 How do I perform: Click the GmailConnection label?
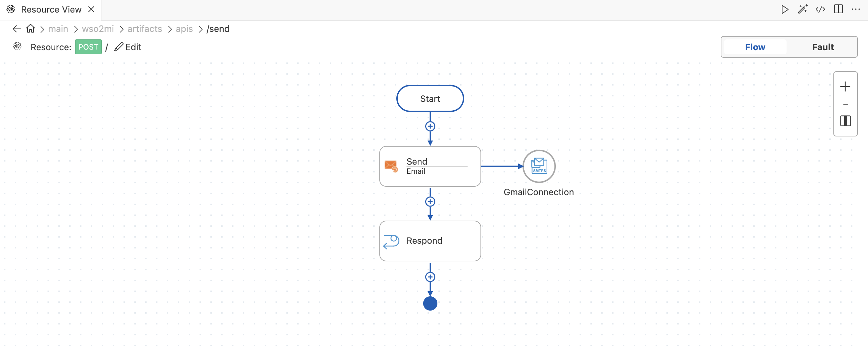pyautogui.click(x=539, y=192)
